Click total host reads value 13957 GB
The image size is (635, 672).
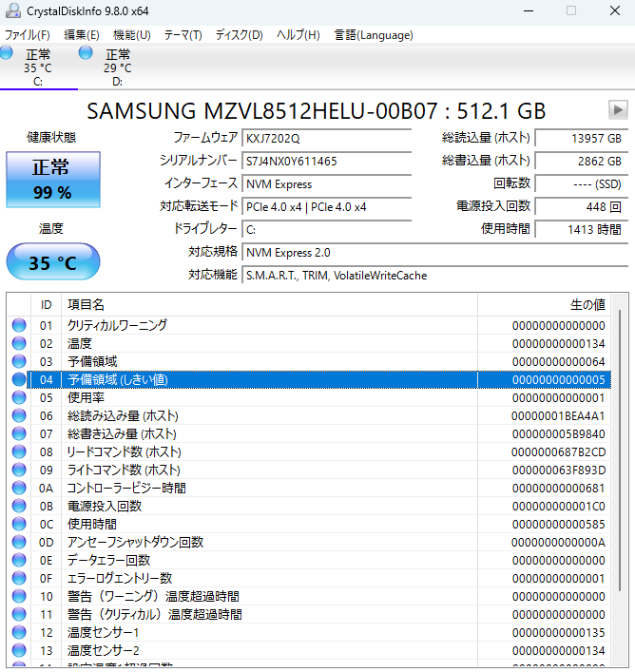point(582,139)
